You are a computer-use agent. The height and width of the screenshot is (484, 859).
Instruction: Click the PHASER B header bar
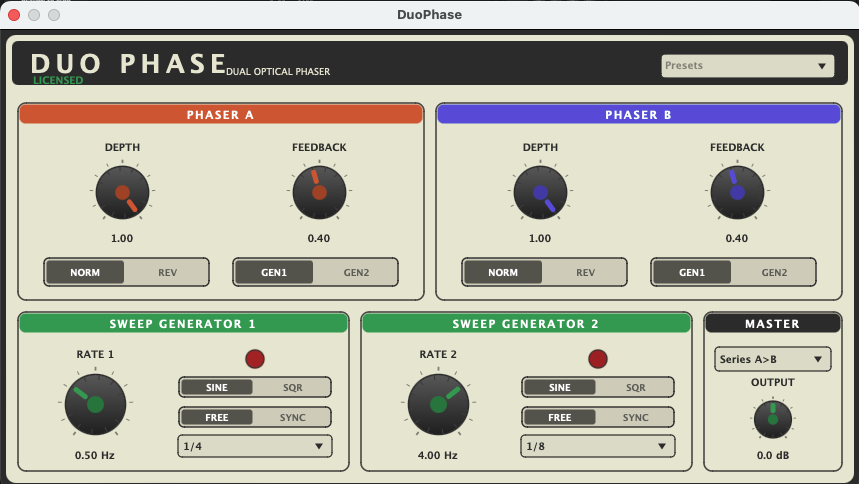(x=639, y=115)
